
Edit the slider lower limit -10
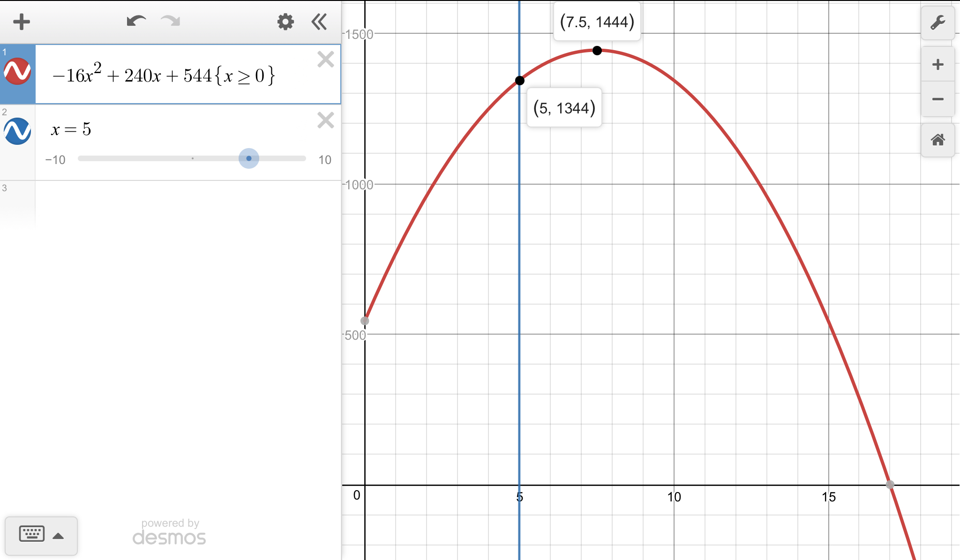pyautogui.click(x=55, y=160)
